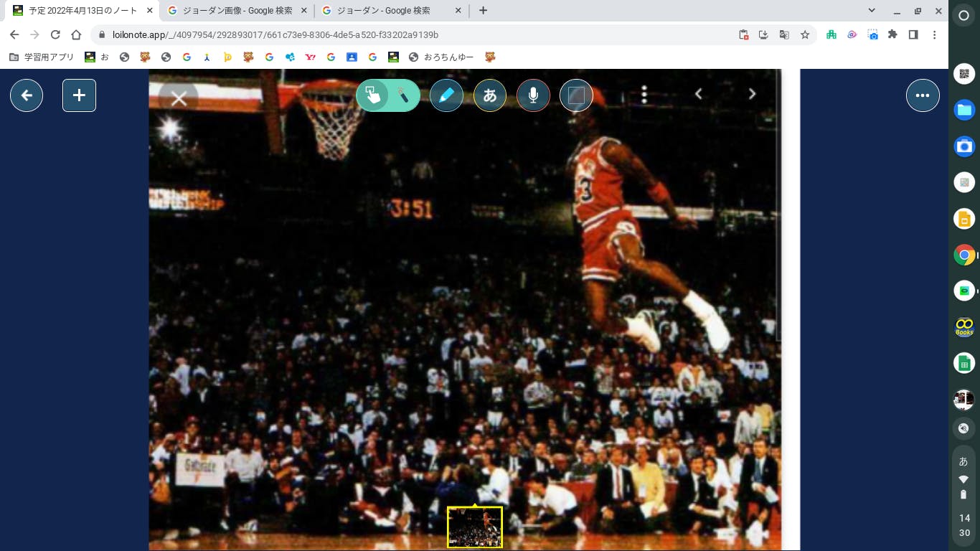Open the text input tool
The height and width of the screenshot is (551, 980).
(490, 95)
